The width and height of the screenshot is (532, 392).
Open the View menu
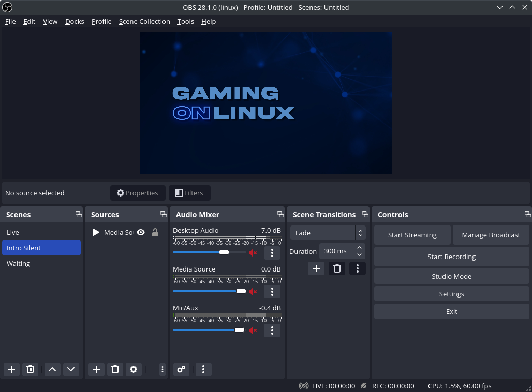click(x=50, y=21)
